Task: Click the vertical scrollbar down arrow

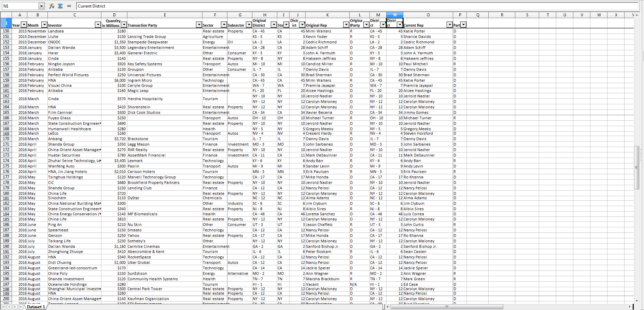Action: pos(636,301)
